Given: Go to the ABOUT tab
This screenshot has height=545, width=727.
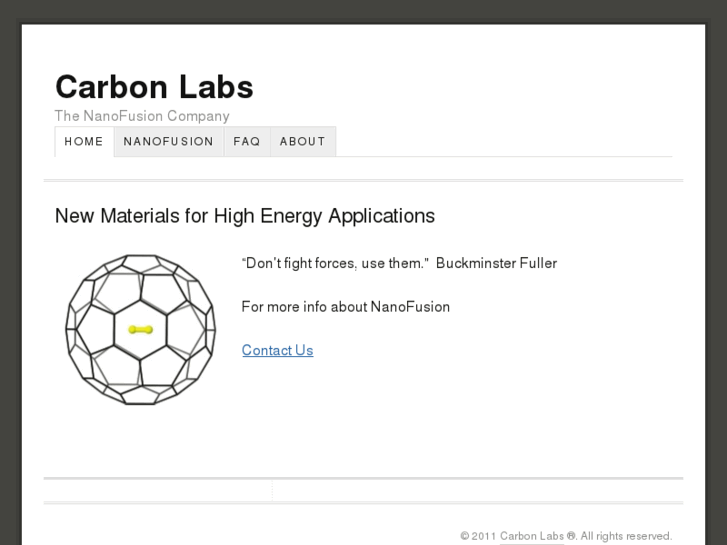Looking at the screenshot, I should (302, 142).
